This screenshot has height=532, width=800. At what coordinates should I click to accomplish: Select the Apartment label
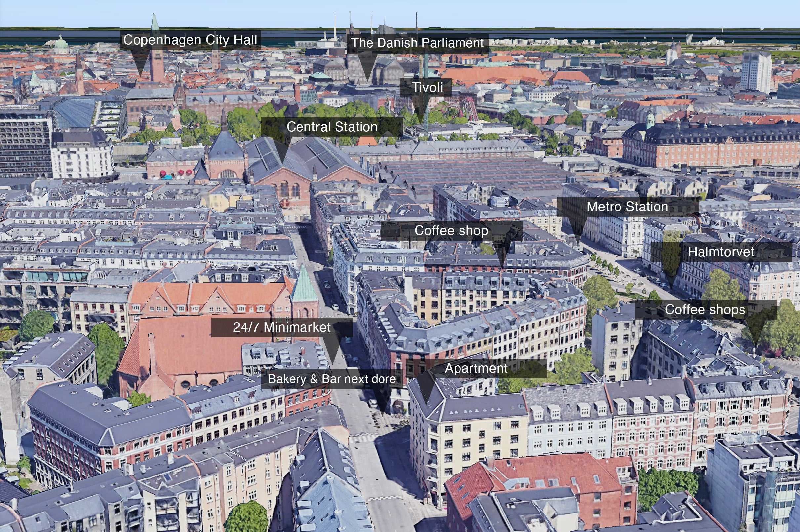pos(476,368)
